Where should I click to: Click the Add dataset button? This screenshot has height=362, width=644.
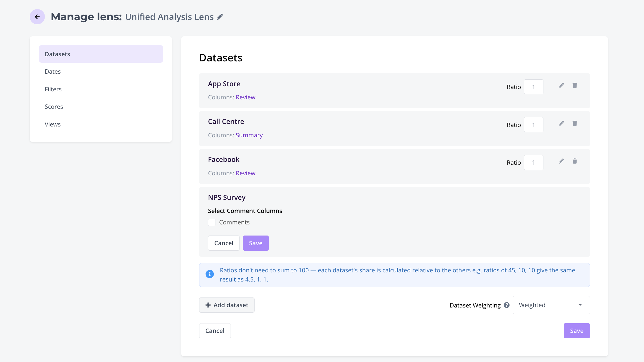point(227,305)
